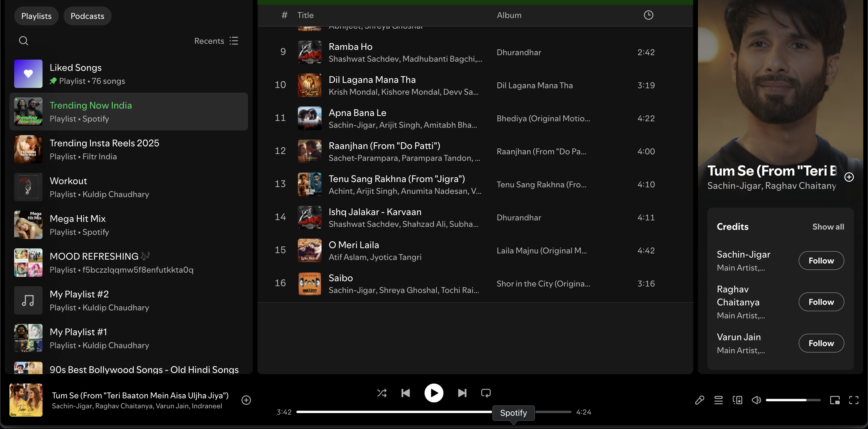
Task: Sort tracks by duration clock column
Action: pos(648,15)
